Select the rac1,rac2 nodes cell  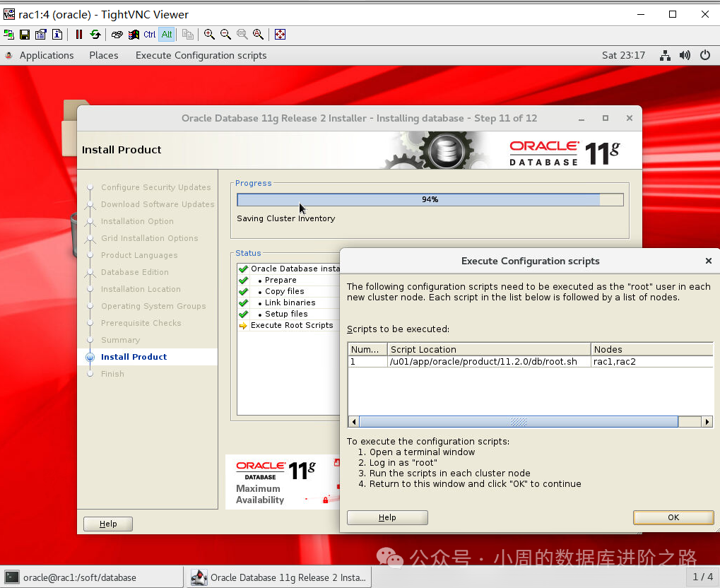651,362
